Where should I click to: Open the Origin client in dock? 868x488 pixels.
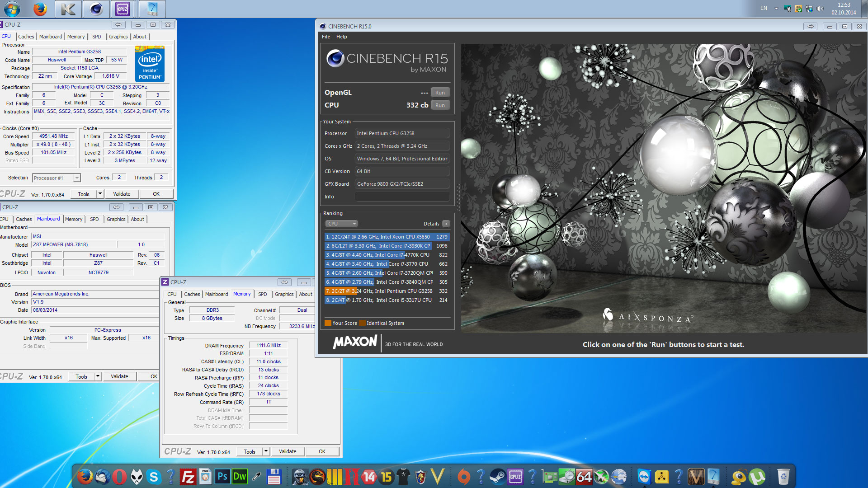[x=463, y=476]
